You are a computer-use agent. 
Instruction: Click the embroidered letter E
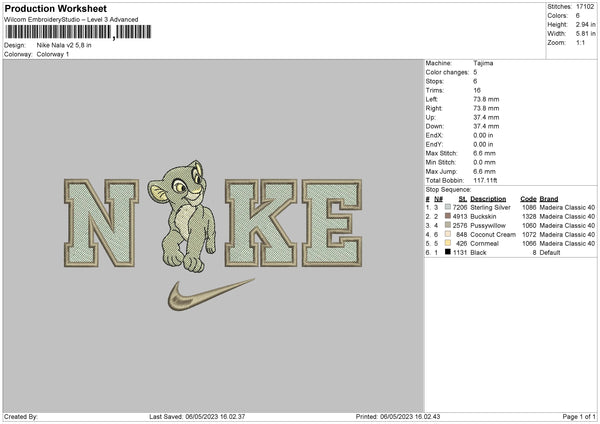pyautogui.click(x=332, y=223)
